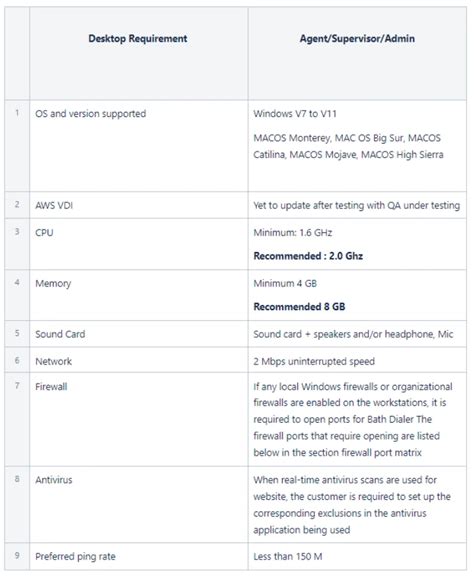The image size is (474, 580).
Task: Click the Agent/Supervisor/Admin column header
Action: (x=357, y=38)
